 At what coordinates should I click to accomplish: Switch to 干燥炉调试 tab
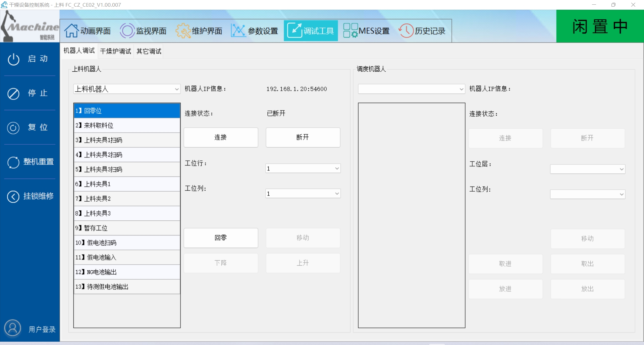pos(115,51)
